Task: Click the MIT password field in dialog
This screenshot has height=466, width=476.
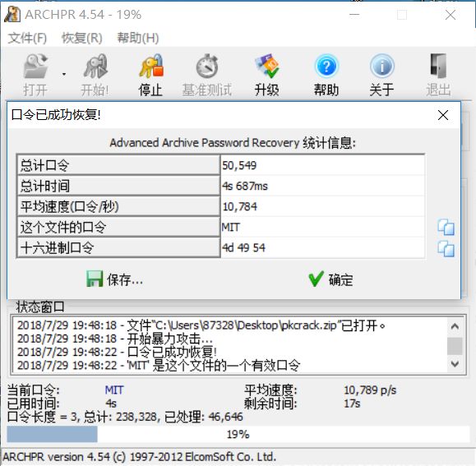Action: [322, 227]
